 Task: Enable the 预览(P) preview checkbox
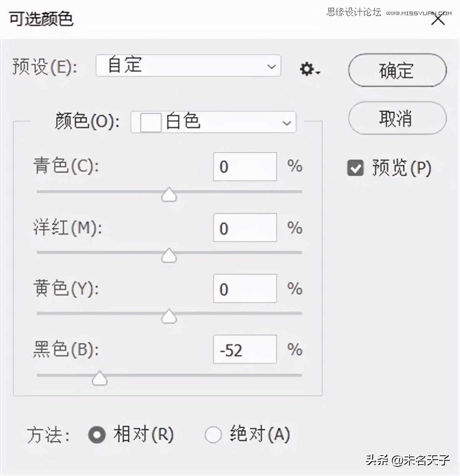coord(355,167)
